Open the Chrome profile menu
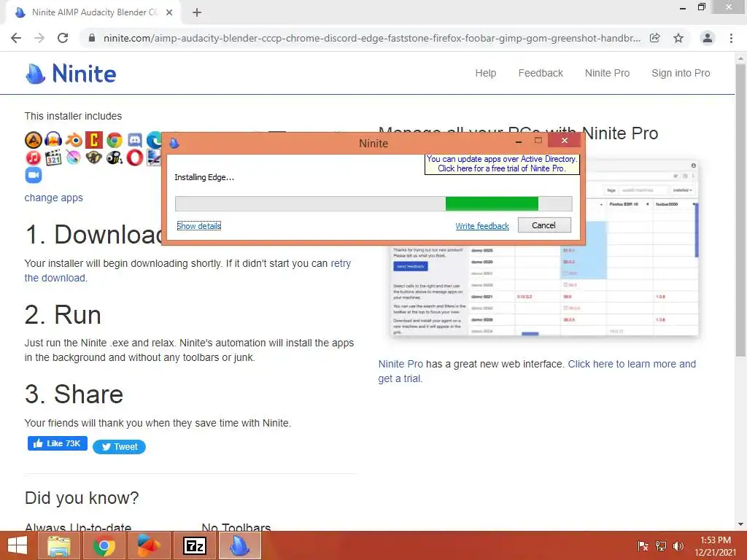 tap(708, 38)
